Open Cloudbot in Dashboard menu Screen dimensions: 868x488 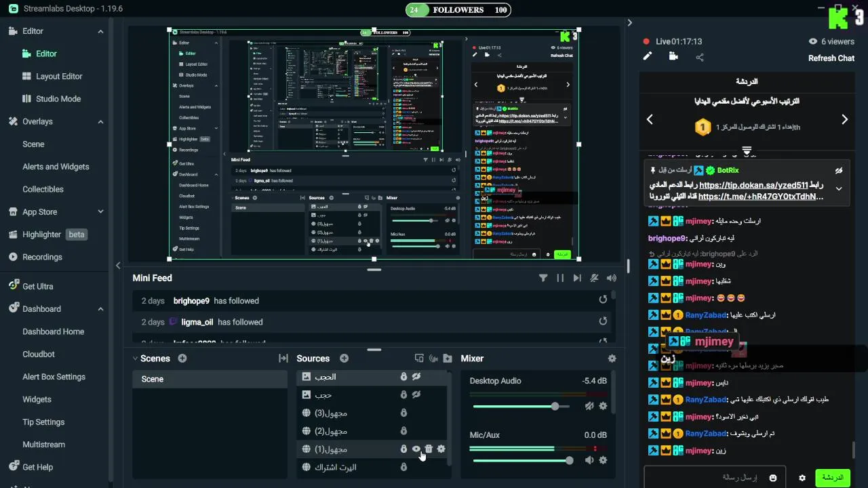pos(39,354)
